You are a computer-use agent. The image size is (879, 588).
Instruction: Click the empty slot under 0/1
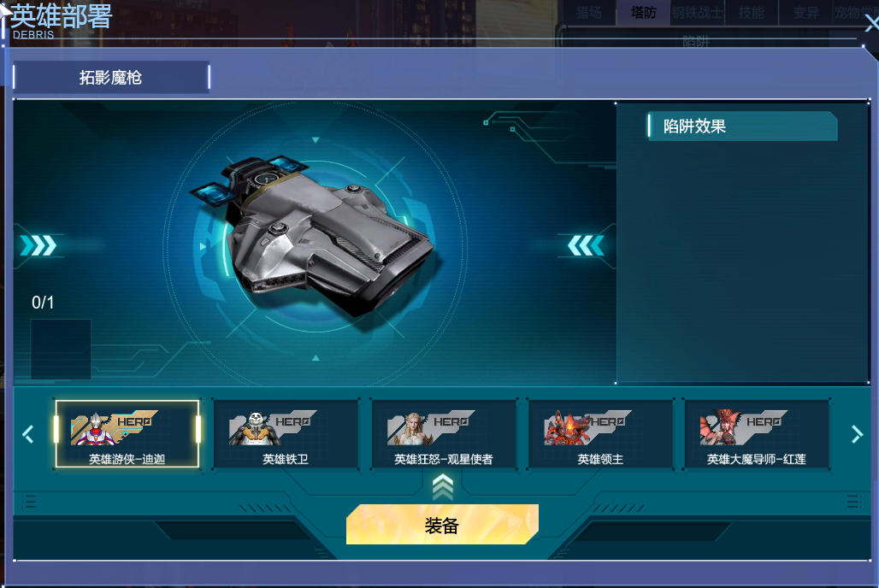[x=61, y=350]
